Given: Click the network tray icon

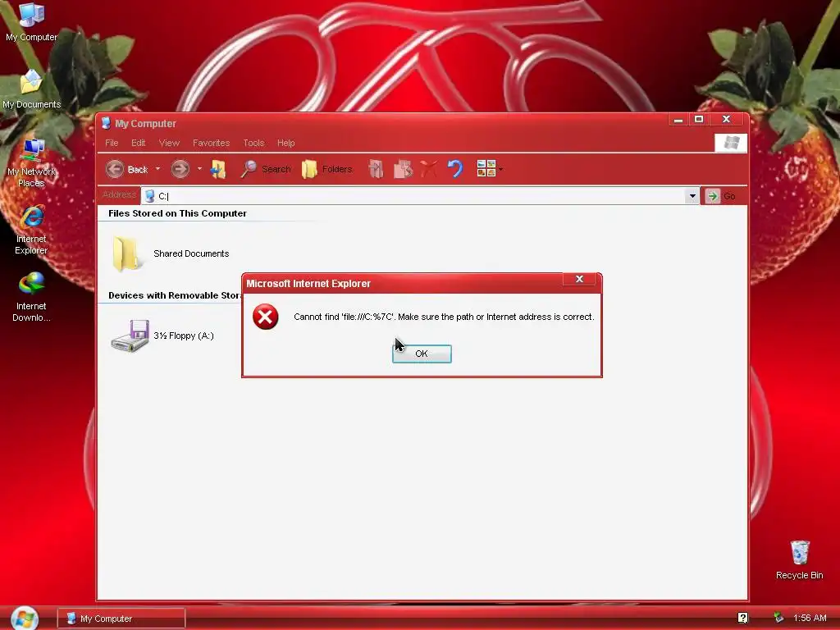Looking at the screenshot, I should (778, 618).
